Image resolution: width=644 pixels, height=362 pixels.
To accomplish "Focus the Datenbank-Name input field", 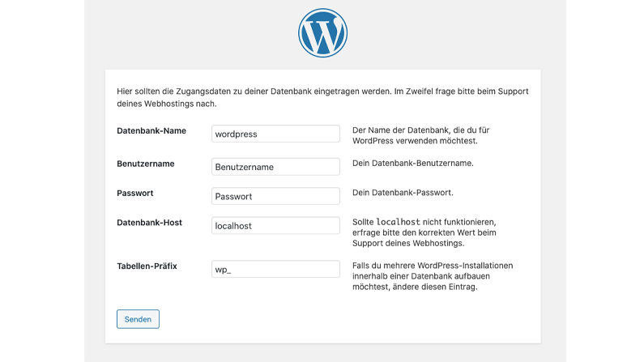I will coord(275,134).
